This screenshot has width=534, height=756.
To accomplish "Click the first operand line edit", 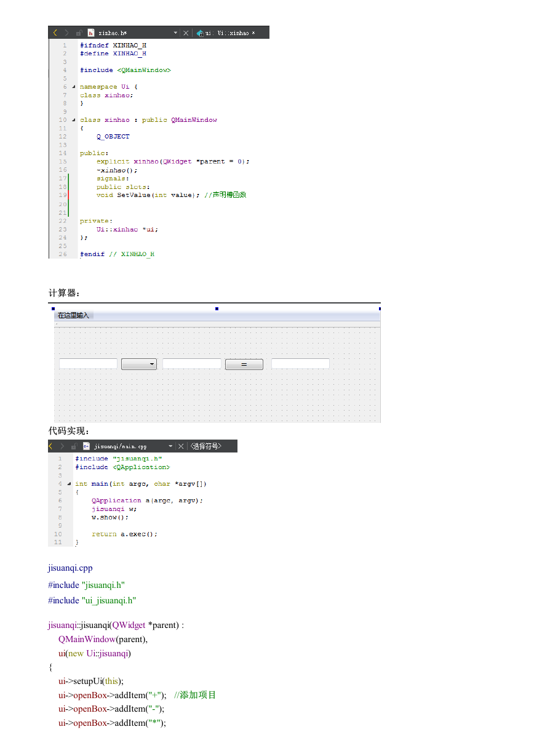I will point(88,364).
